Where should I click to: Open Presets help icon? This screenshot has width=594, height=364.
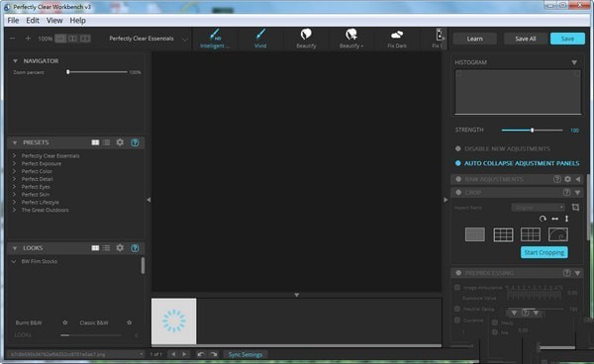[x=135, y=142]
